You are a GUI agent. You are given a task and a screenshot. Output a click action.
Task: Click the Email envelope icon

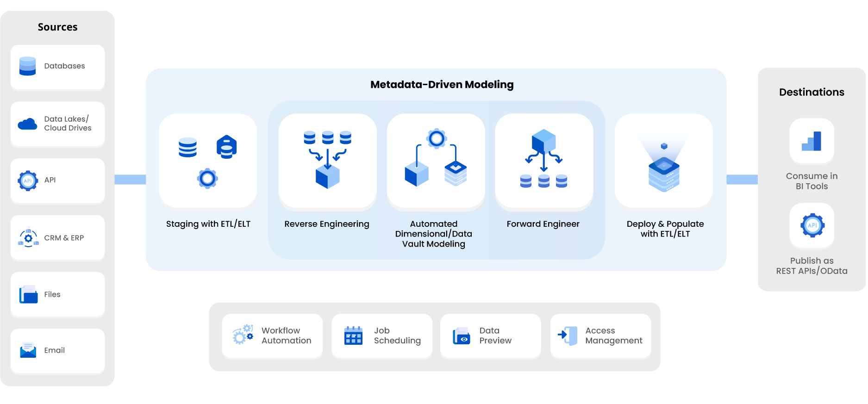click(x=28, y=350)
